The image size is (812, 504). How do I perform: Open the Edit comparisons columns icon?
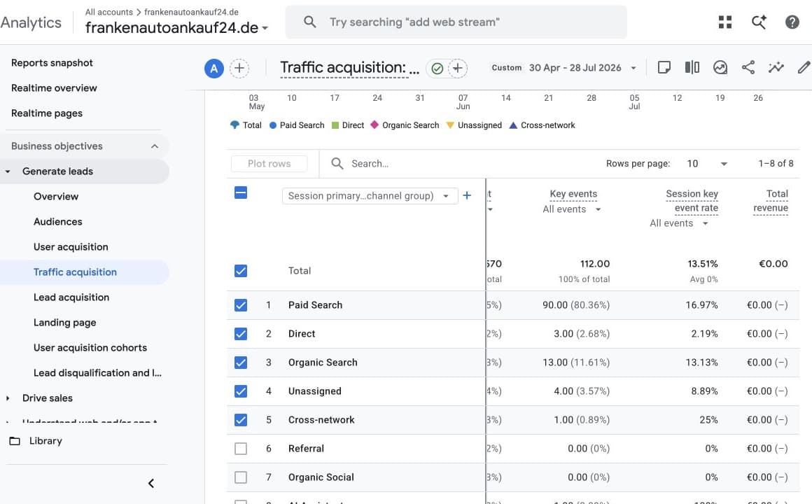[x=692, y=67]
